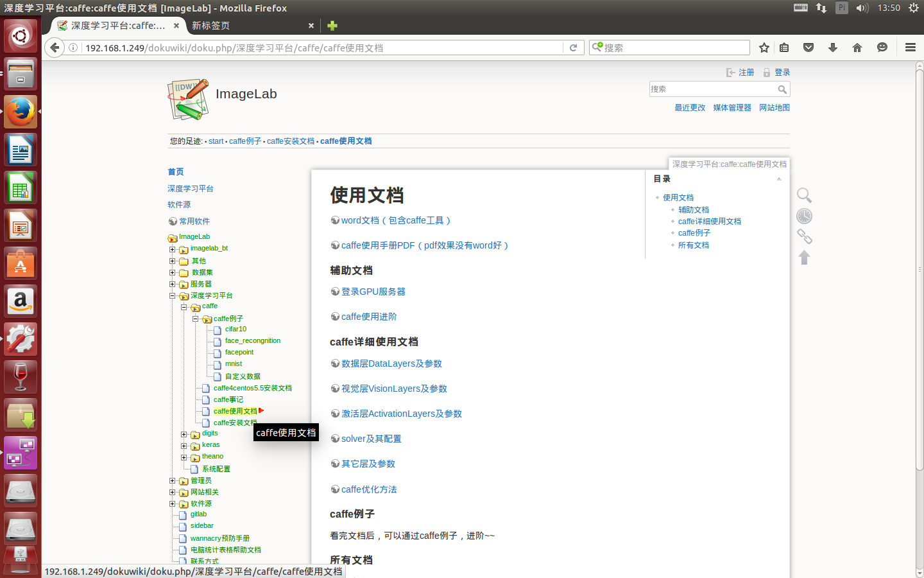Click the volume indicator in the top panel
924x578 pixels.
(x=862, y=8)
